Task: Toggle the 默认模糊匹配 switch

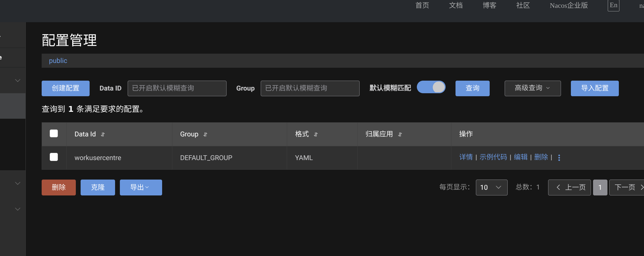Action: 431,88
